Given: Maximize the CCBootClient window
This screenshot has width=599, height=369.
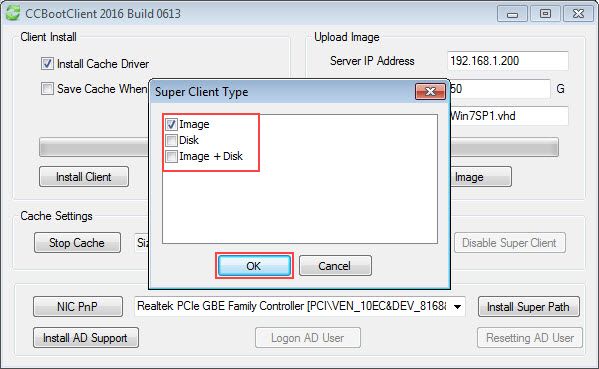Looking at the screenshot, I should coord(545,14).
